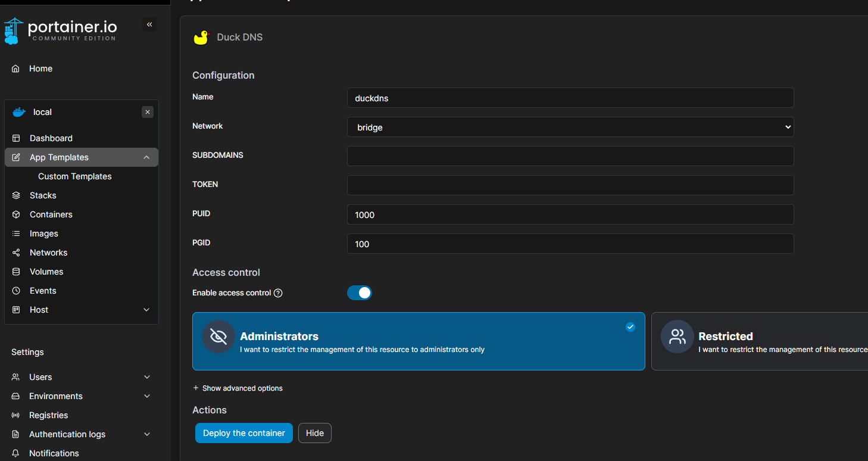Go to Networks in the sidebar
Screen dimensions: 868x461
click(x=49, y=253)
